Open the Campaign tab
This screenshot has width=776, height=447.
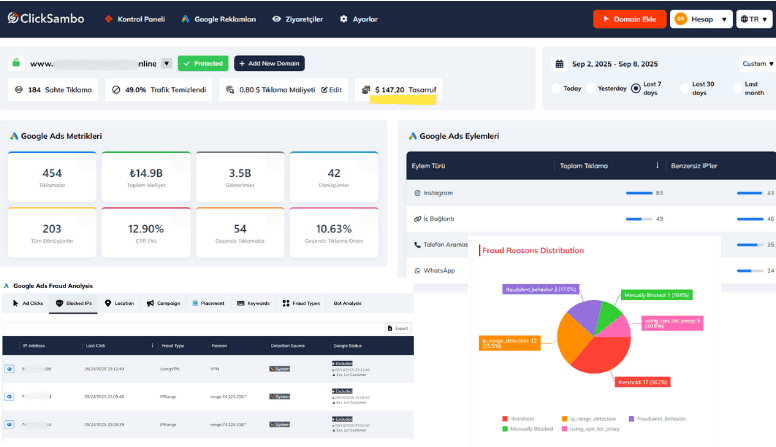pyautogui.click(x=163, y=303)
